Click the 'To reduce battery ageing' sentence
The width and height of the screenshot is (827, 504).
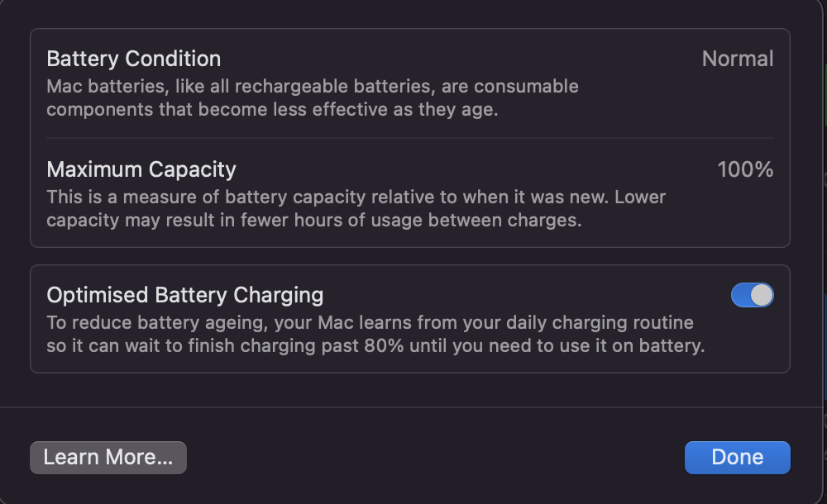(x=375, y=334)
